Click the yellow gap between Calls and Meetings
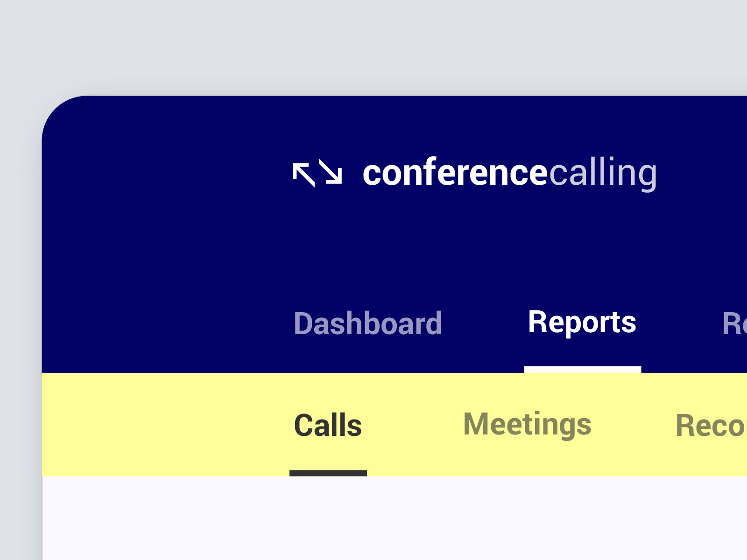 (x=412, y=425)
